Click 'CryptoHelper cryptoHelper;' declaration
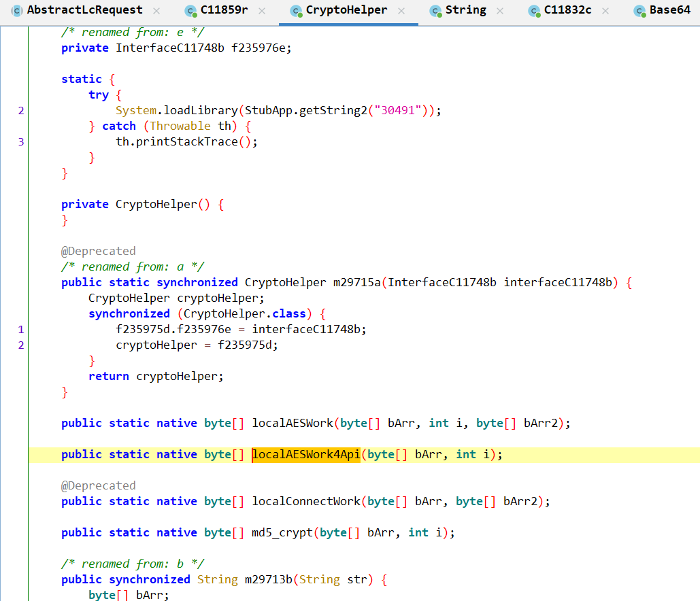The height and width of the screenshot is (601, 700). [x=176, y=298]
